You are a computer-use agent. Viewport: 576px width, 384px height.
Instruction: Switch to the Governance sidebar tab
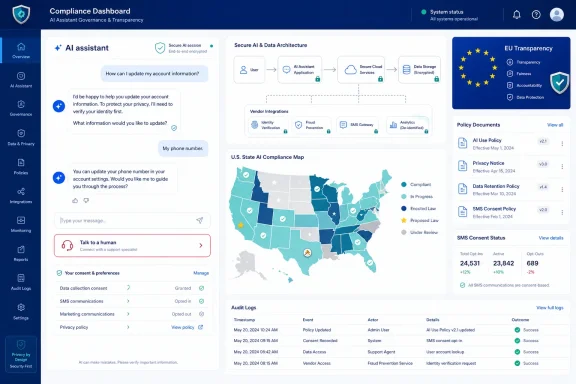(21, 108)
